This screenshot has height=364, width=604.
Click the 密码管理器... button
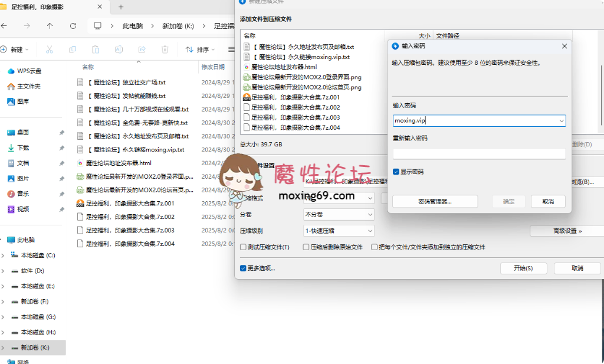point(435,202)
